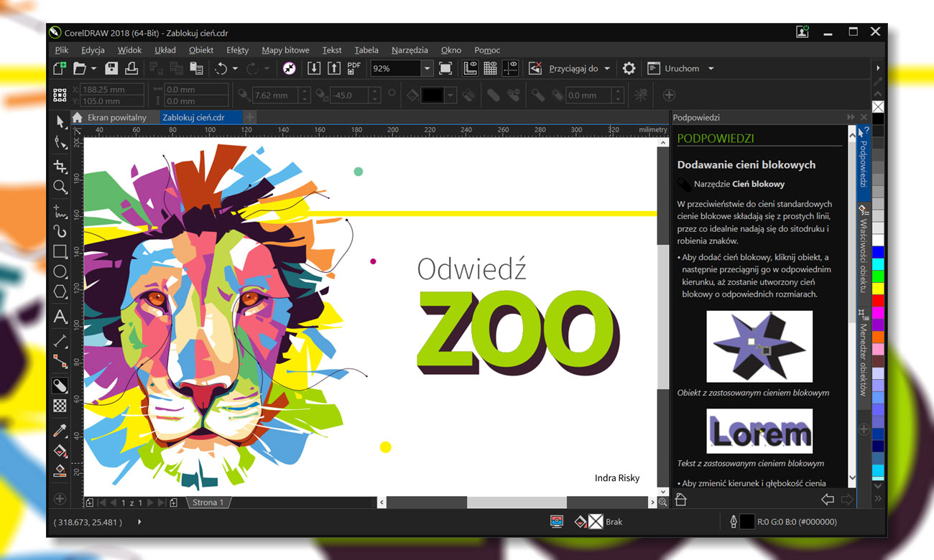Open the Mapy bitowe menu
Viewport: 934px width, 560px height.
click(x=285, y=50)
